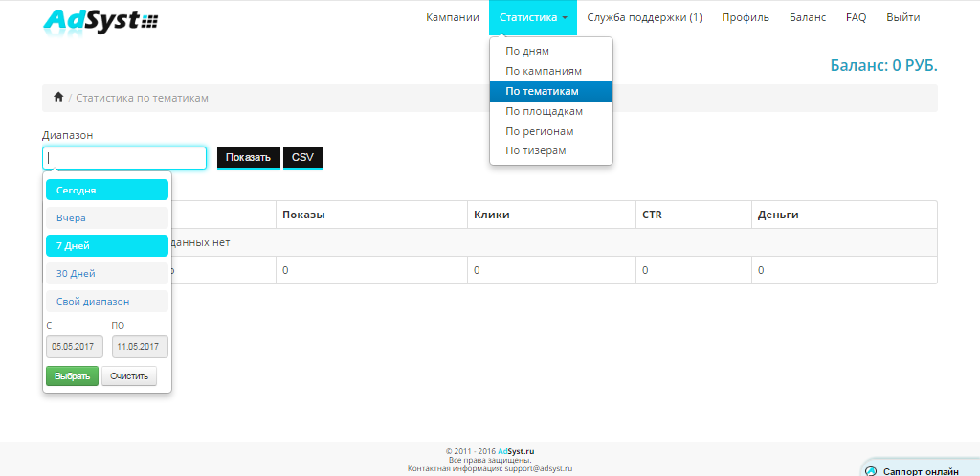Select По кампаниям statistics
This screenshot has width=980, height=476.
pyautogui.click(x=550, y=71)
